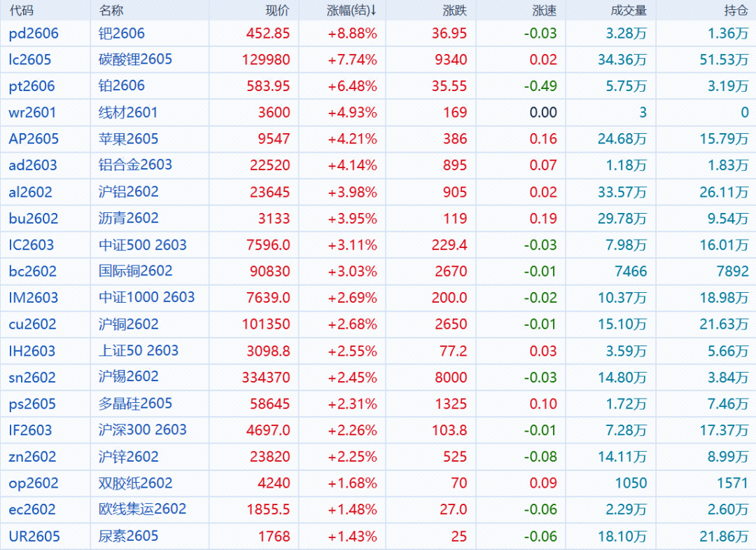Viewport: 756px width, 550px height.
Task: Click the 持仓 column header
Action: pos(736,11)
